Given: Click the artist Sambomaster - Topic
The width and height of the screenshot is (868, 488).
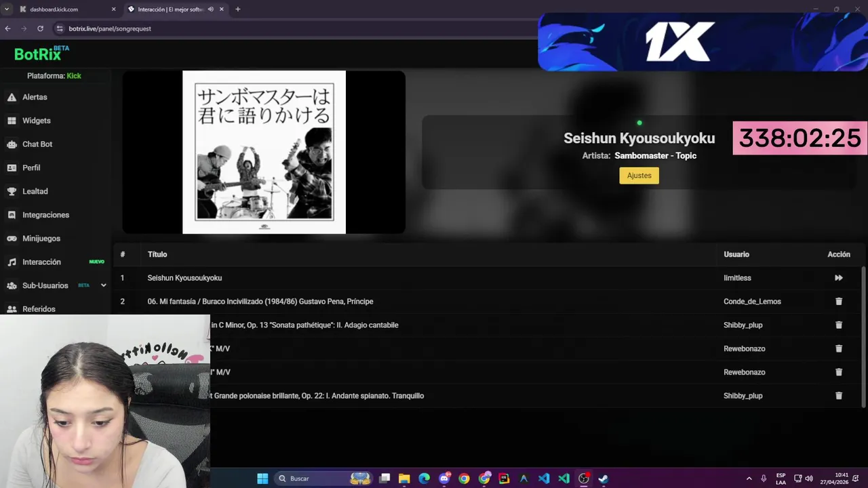Looking at the screenshot, I should pos(655,156).
